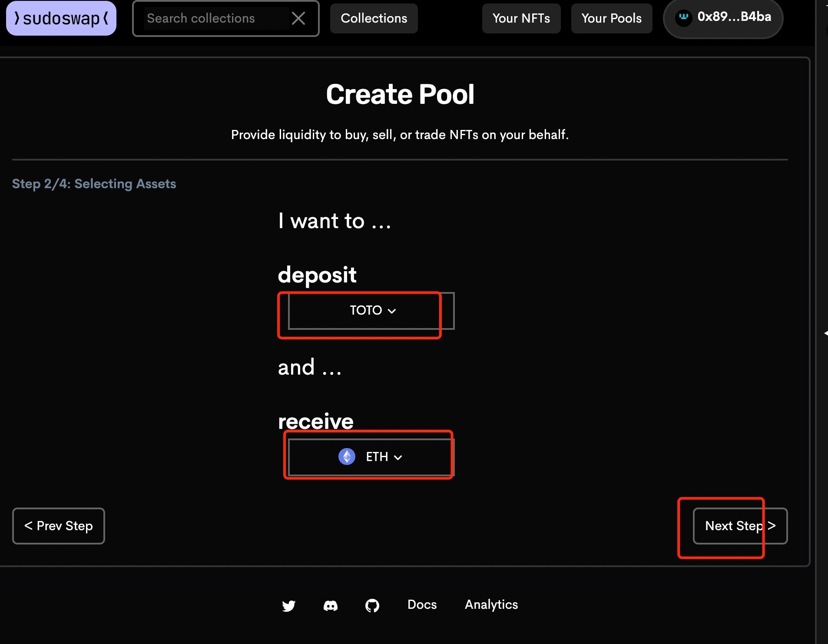Open the Twitter link in footer
The height and width of the screenshot is (644, 828).
click(x=288, y=605)
